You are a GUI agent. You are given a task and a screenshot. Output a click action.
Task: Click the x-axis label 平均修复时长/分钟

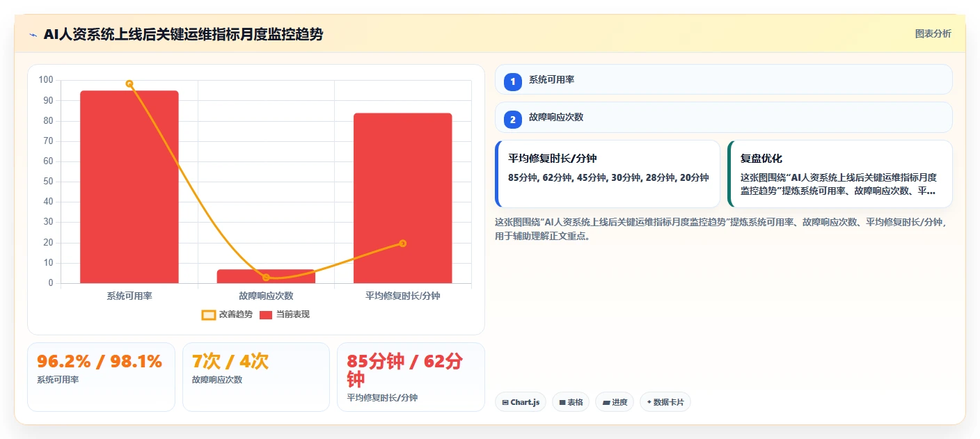[x=403, y=296]
